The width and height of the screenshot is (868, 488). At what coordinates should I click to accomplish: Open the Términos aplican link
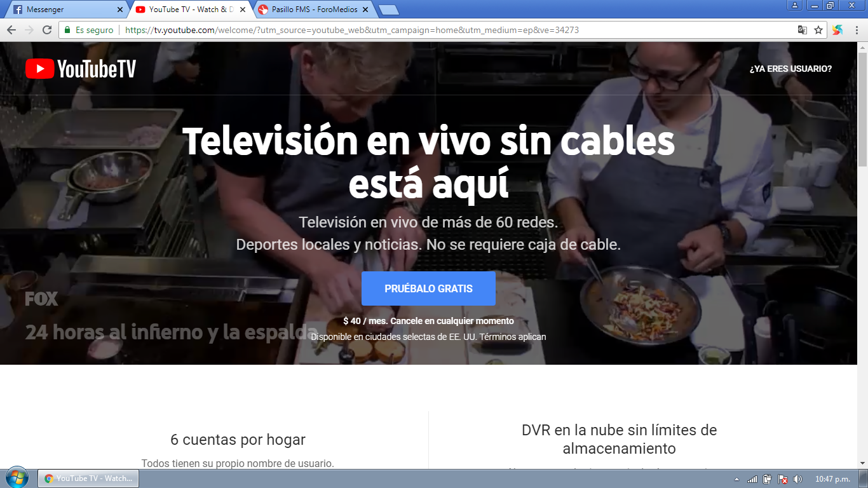click(513, 337)
